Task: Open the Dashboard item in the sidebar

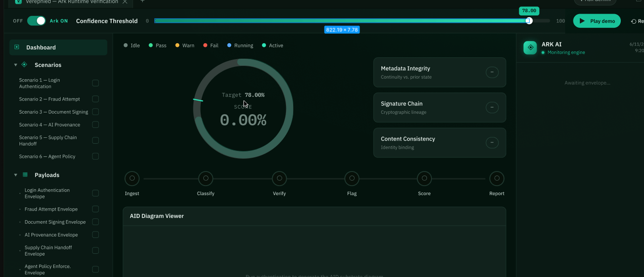Action: (58, 47)
